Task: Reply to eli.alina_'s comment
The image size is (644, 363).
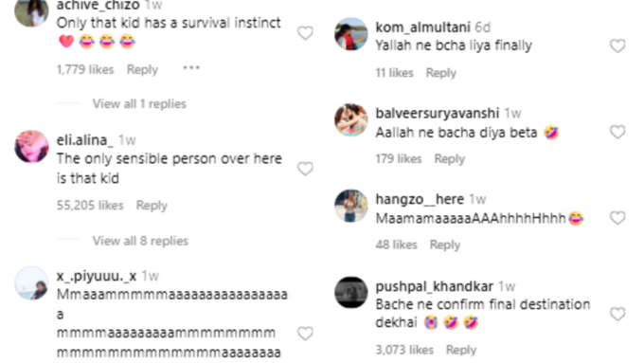Action: [152, 205]
